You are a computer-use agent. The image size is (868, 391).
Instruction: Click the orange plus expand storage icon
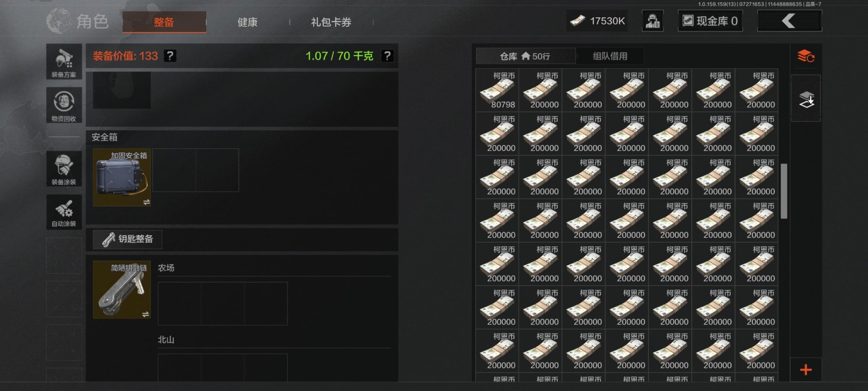[x=806, y=369]
